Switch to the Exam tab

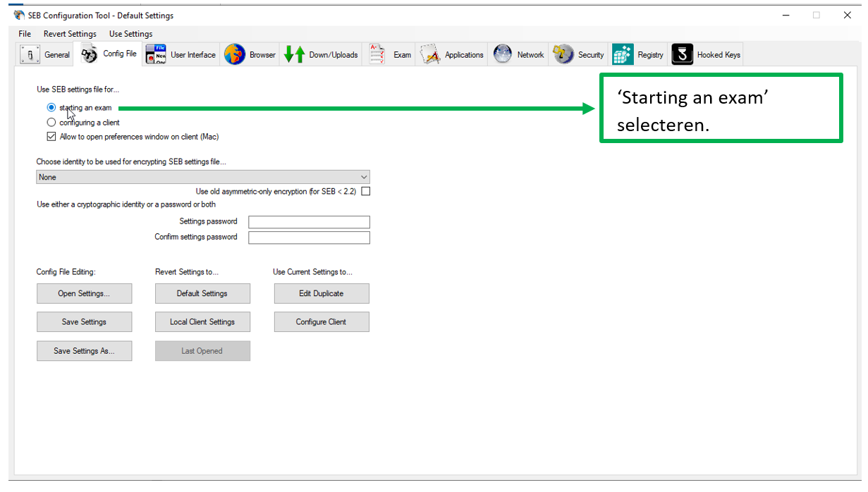click(x=389, y=54)
